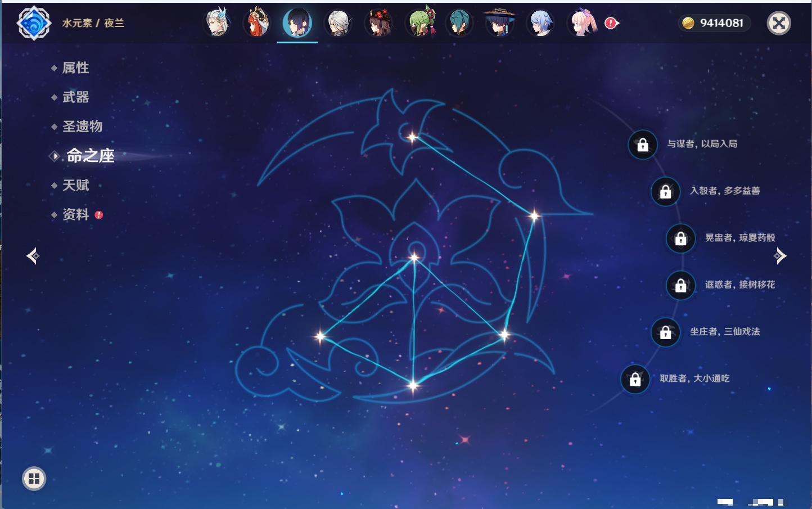Open the four-square grid menu button
The image size is (812, 509).
[34, 479]
